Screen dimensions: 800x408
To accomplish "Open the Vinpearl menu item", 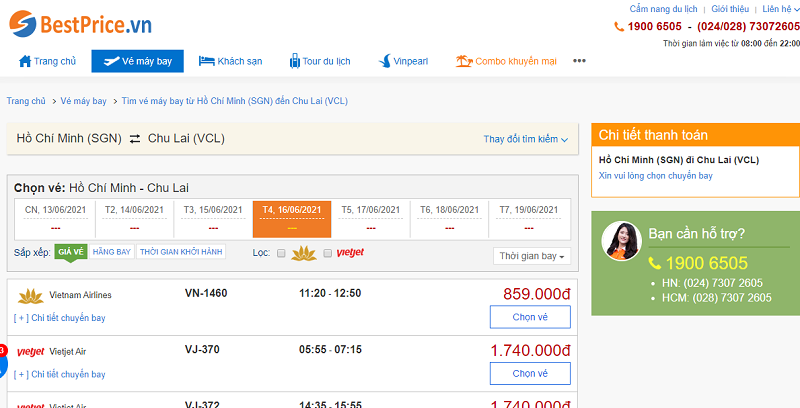I will 403,61.
